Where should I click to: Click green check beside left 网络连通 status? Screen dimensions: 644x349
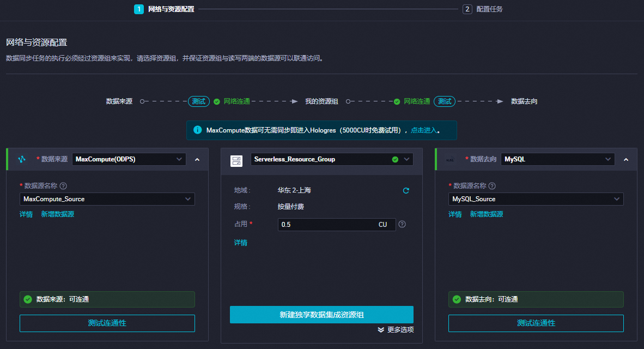tap(217, 101)
